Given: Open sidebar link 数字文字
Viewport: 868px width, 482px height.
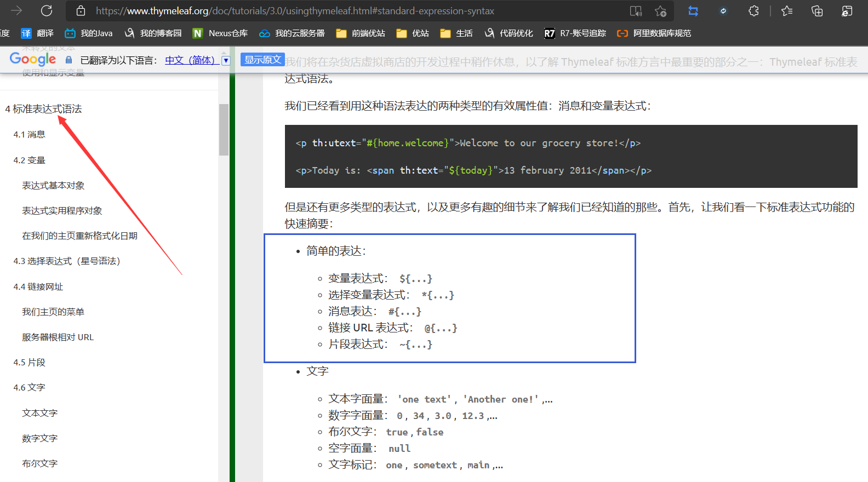Looking at the screenshot, I should coord(39,438).
